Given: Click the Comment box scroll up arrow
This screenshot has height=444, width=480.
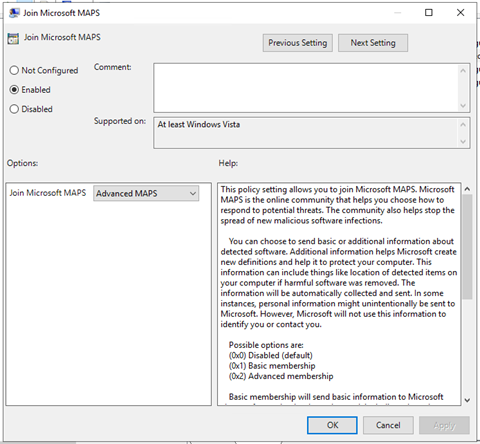Looking at the screenshot, I should point(463,71).
